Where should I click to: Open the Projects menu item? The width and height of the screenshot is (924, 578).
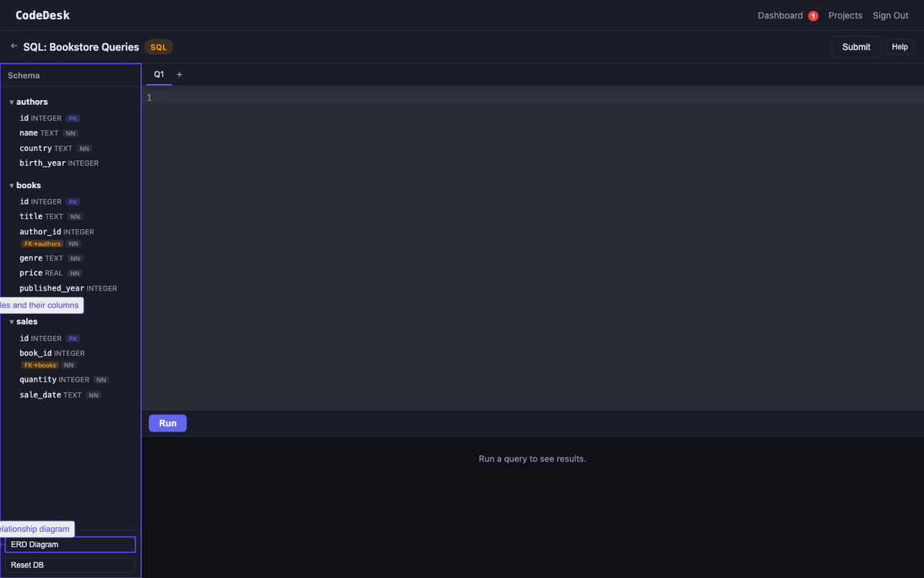[845, 15]
